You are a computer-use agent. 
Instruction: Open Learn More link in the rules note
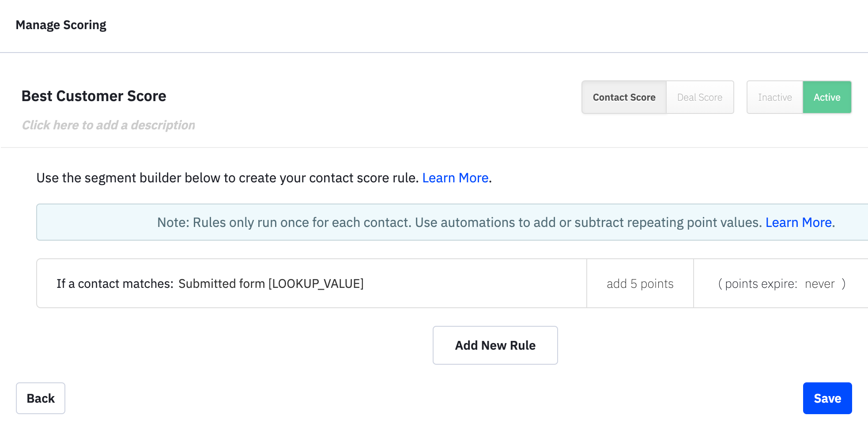(x=798, y=223)
